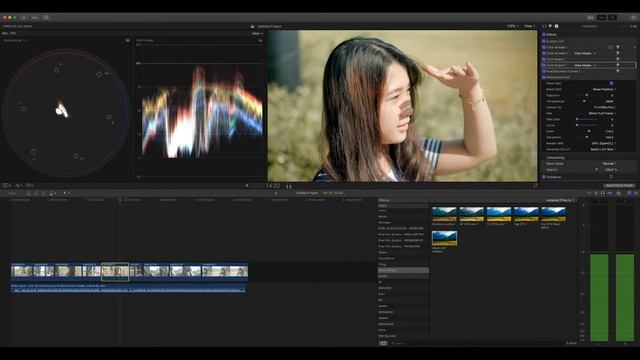640x360 pixels.
Task: Select Text Effects category in Effects sidebar
Action: [386, 258]
